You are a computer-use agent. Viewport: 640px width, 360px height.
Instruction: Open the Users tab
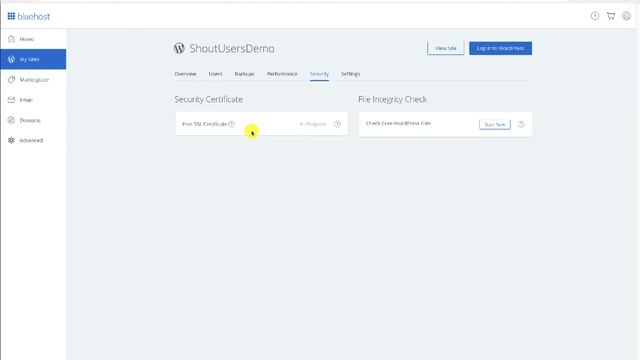pos(216,74)
